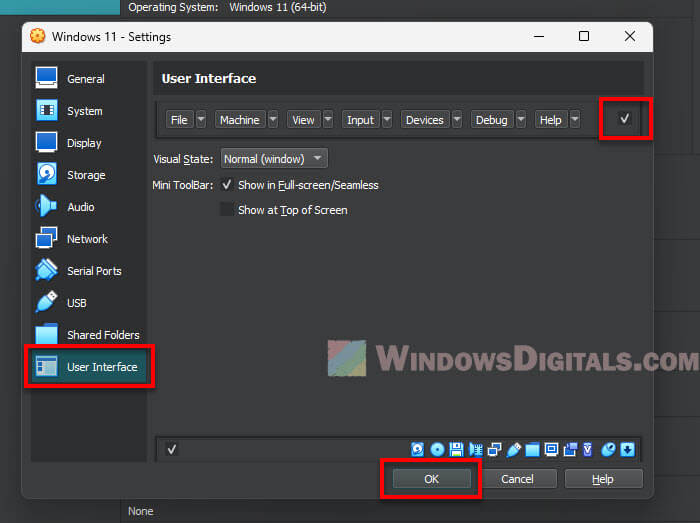
Task: Click the floppy disk status bar indicator
Action: pos(456,449)
